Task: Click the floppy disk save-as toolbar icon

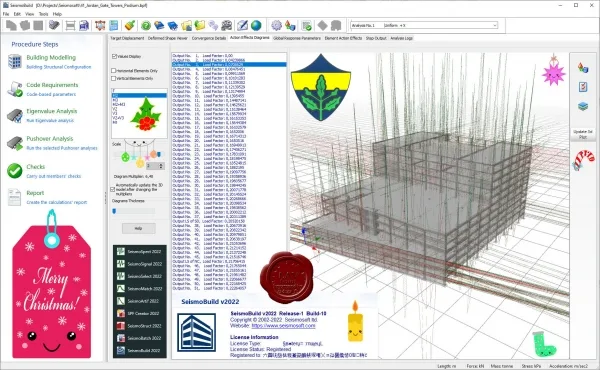Action: [x=84, y=25]
